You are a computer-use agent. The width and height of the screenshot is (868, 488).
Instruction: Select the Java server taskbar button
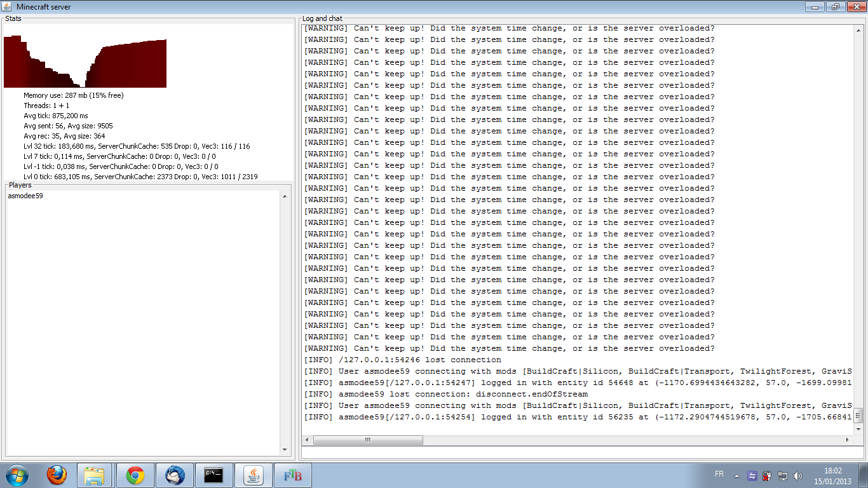click(254, 475)
